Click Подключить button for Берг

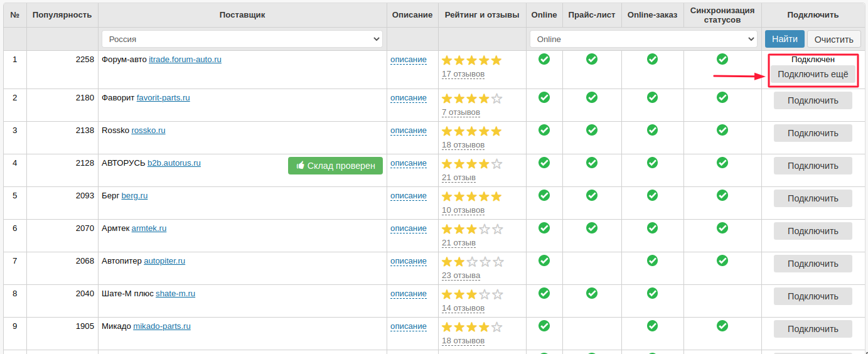(x=813, y=198)
